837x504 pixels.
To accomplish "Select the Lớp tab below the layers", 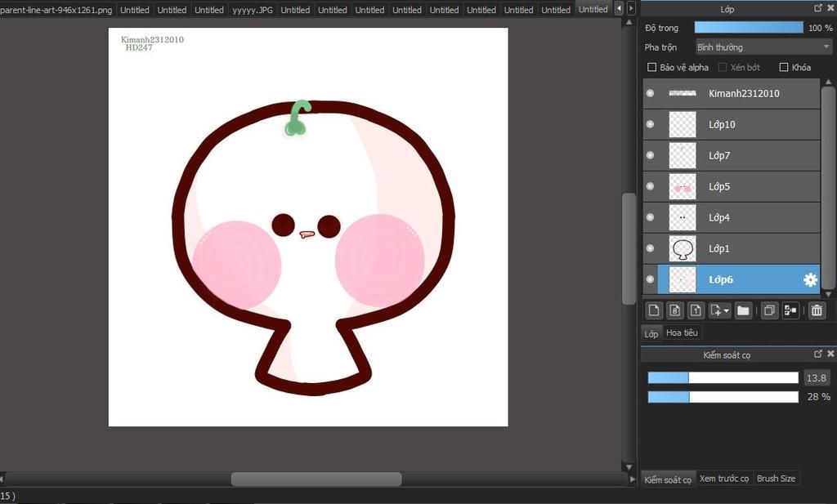I will click(x=651, y=333).
